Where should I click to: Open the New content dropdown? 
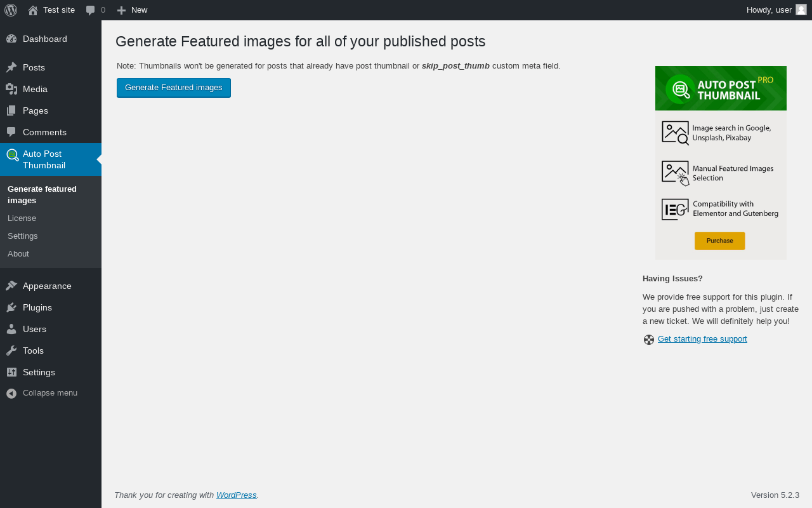[x=132, y=10]
